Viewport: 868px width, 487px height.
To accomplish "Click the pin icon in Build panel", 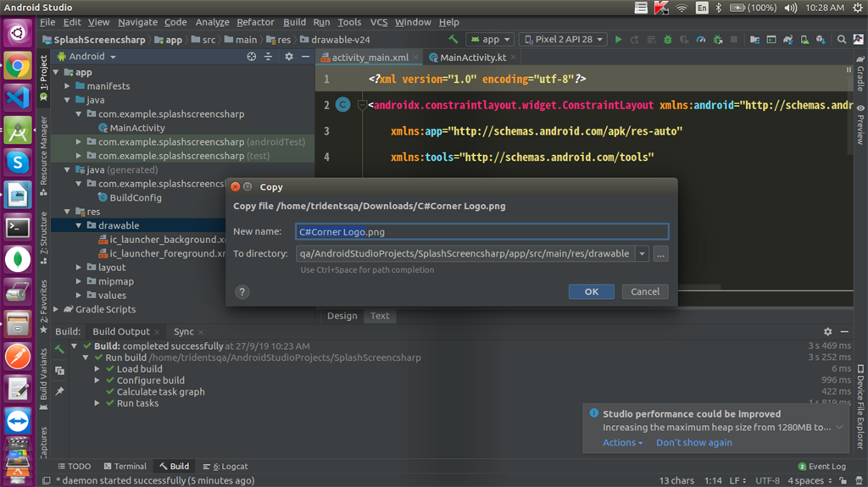I will pyautogui.click(x=59, y=392).
